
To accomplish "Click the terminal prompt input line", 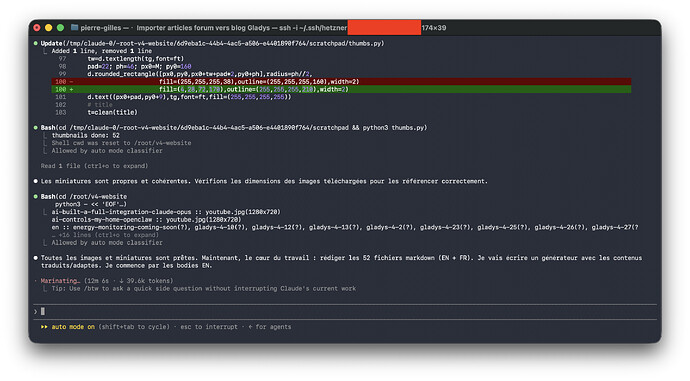I will click(345, 311).
